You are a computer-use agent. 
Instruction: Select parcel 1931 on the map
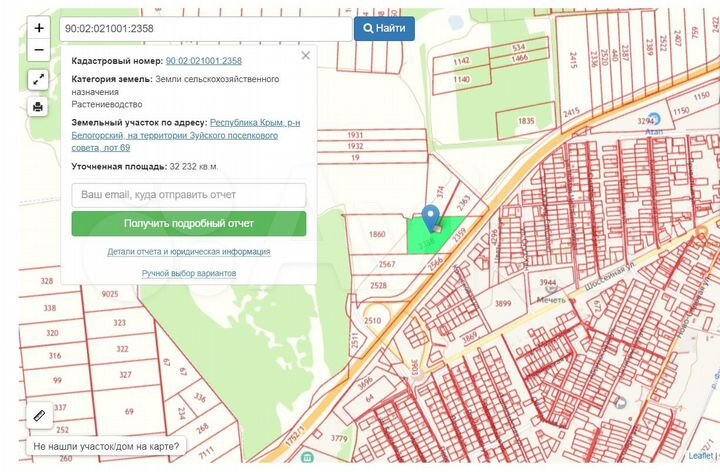355,135
